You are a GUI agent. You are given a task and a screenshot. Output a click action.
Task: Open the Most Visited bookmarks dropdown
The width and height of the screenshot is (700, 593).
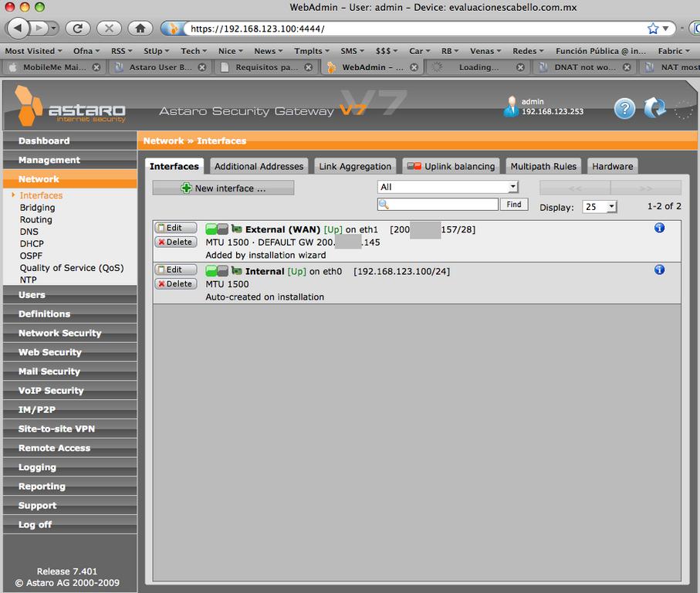coord(33,51)
